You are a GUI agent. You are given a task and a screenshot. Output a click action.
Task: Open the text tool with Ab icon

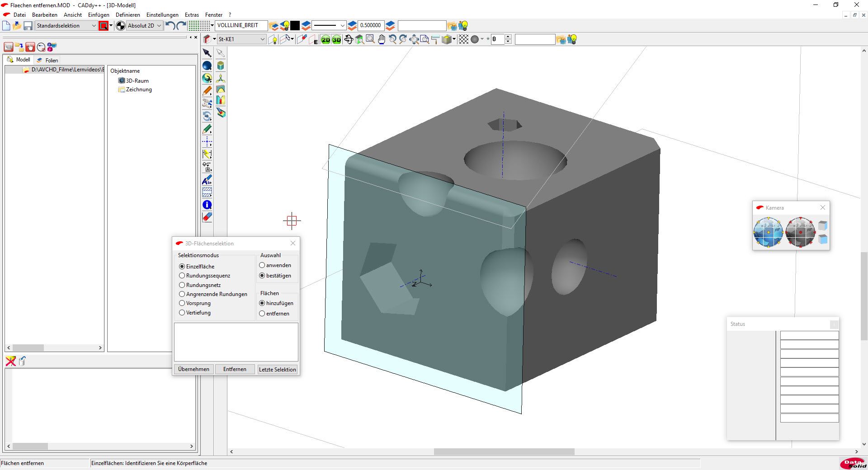click(207, 180)
